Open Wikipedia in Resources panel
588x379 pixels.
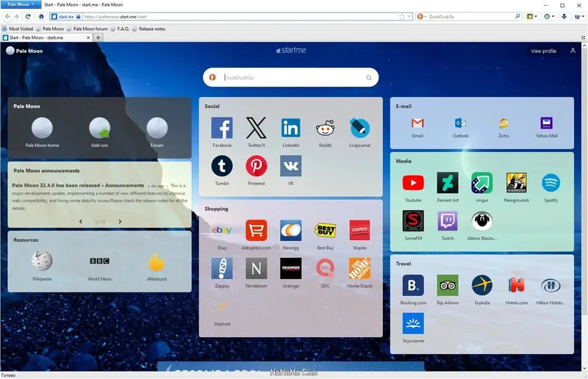click(42, 261)
